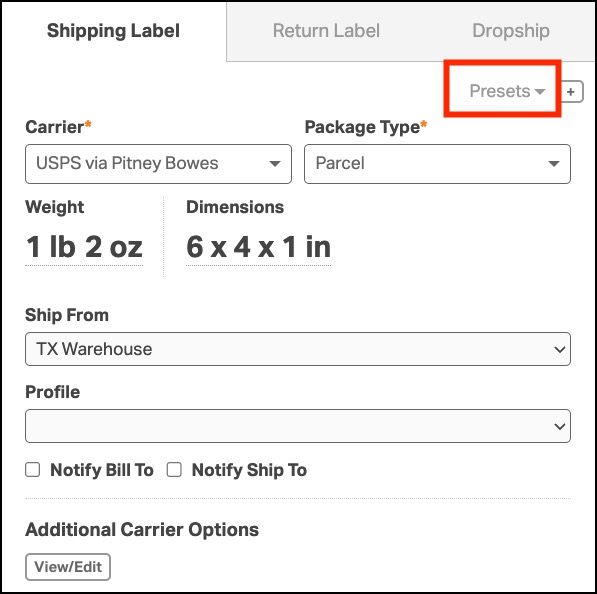This screenshot has width=597, height=594.
Task: Click the View/Edit carrier options button
Action: coord(68,567)
